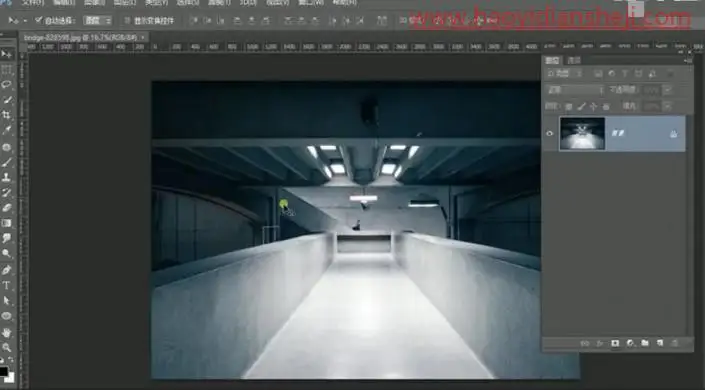Select the Zoom tool
The height and width of the screenshot is (390, 705).
(6, 347)
